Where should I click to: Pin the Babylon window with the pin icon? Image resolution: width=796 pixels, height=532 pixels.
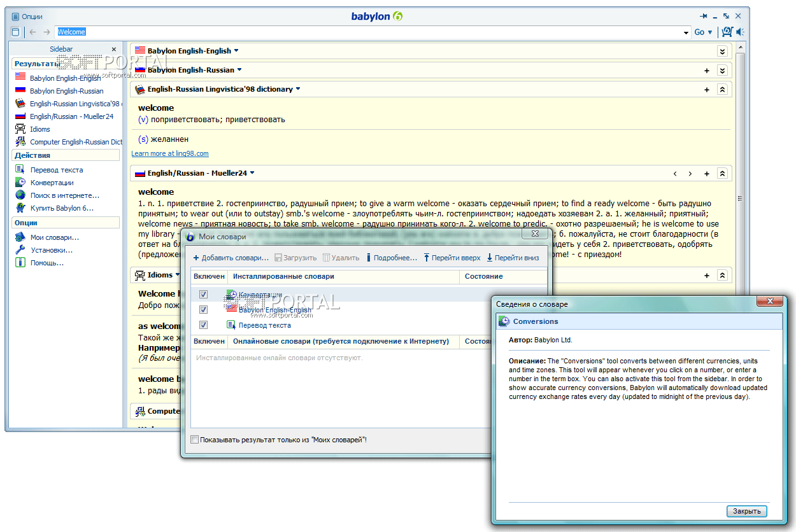click(x=704, y=16)
